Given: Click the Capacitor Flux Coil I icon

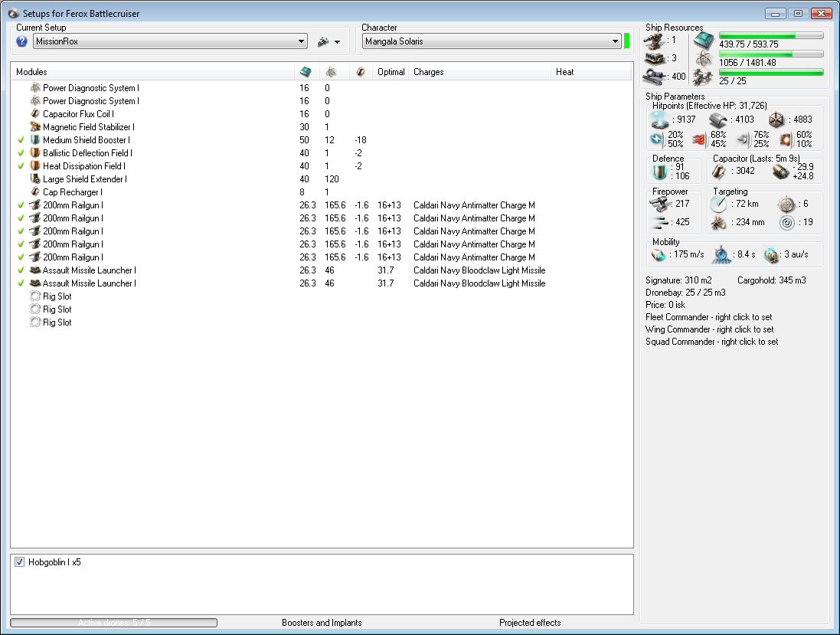Looking at the screenshot, I should (x=35, y=114).
